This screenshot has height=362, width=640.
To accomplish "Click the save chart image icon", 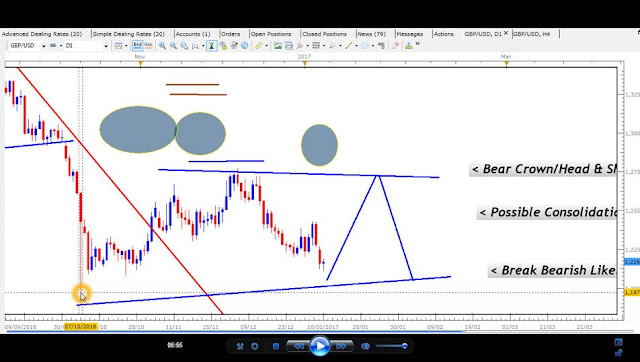I will (278, 46).
